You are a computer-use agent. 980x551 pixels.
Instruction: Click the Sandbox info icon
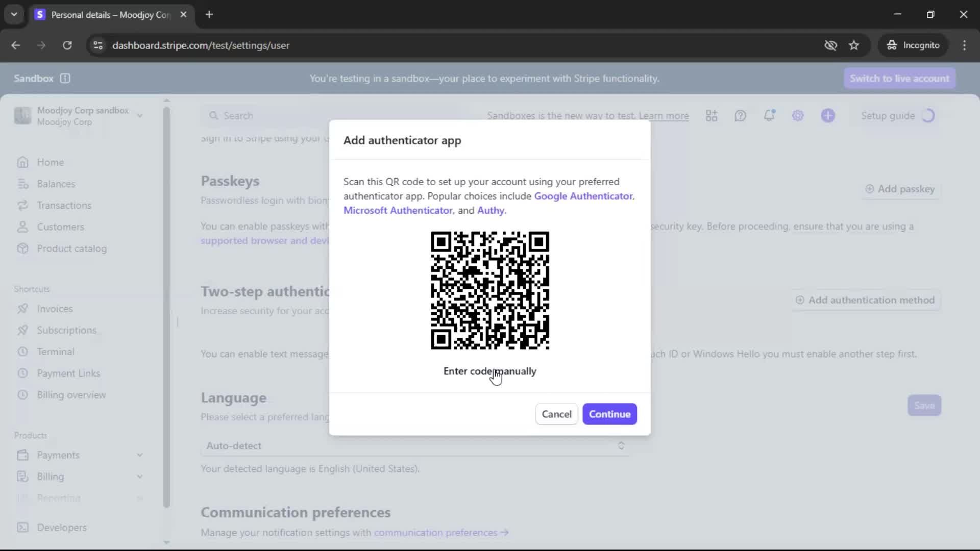[x=65, y=78]
